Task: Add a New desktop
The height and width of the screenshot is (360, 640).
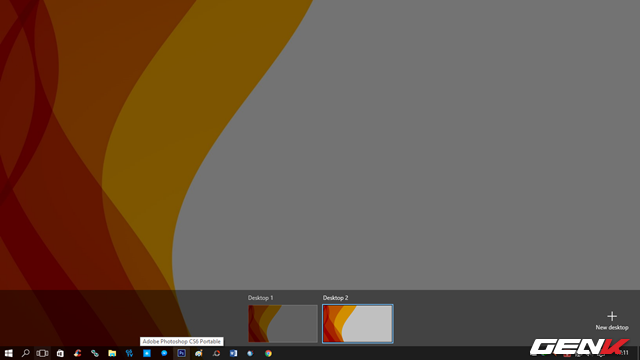Action: (611, 320)
